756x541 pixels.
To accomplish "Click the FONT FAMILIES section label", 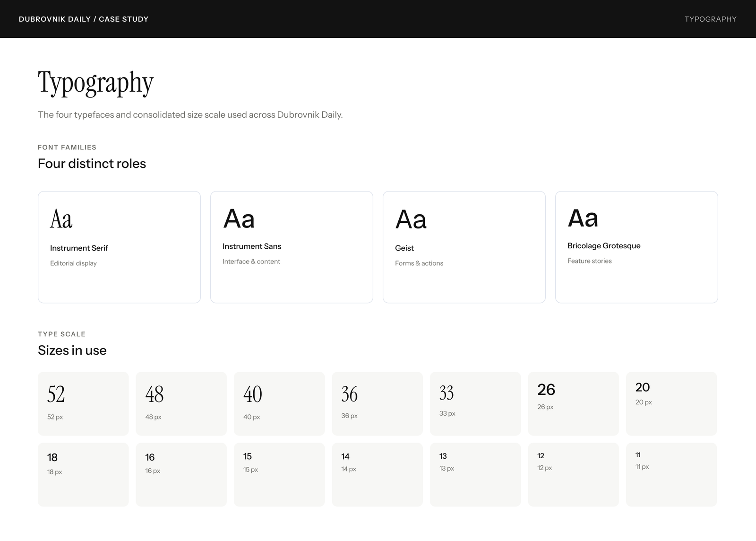I will pos(67,147).
